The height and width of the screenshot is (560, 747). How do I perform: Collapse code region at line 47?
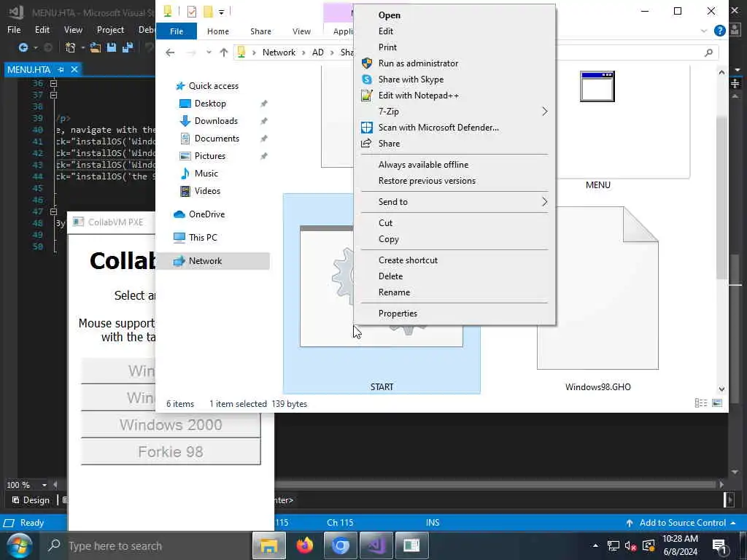[x=53, y=211]
